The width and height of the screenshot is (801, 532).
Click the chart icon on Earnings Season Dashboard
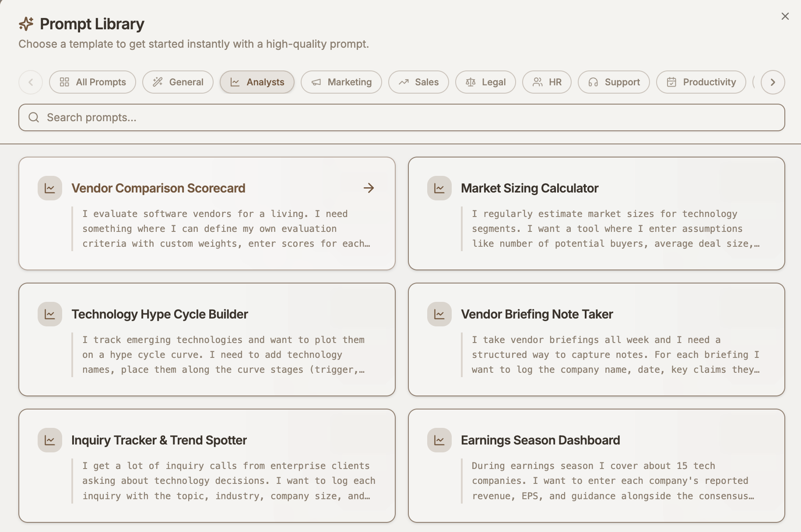439,440
